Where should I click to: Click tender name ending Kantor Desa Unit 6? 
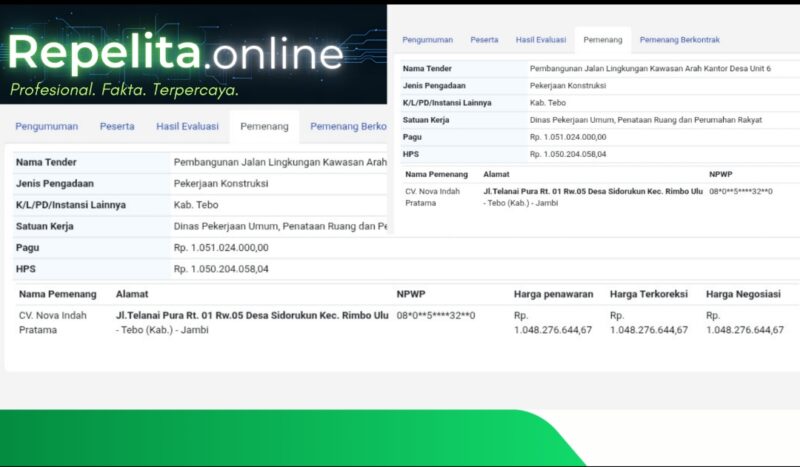pyautogui.click(x=651, y=68)
